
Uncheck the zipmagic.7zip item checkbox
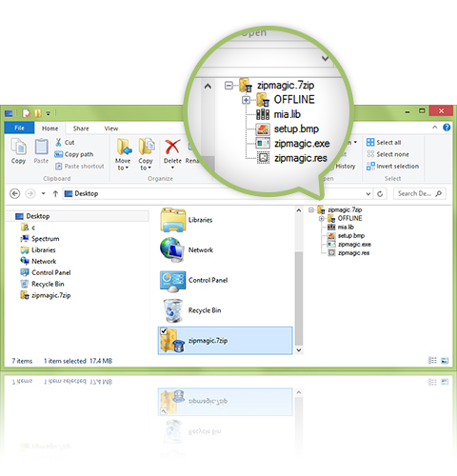point(164,331)
